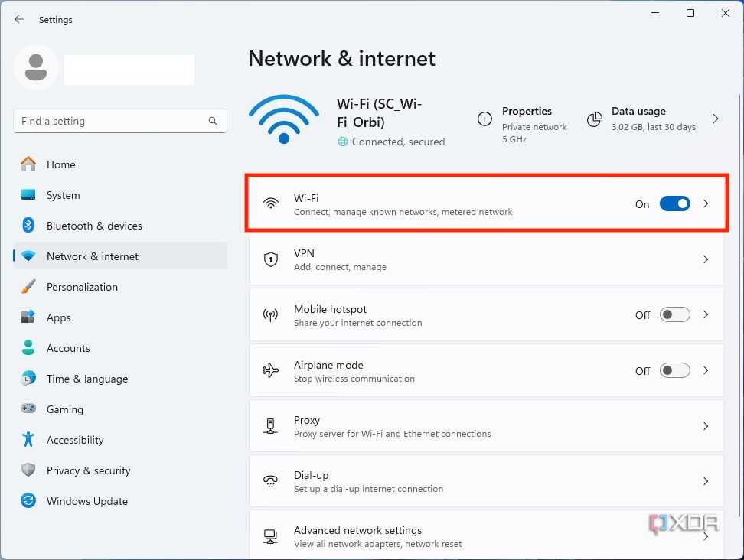
Task: Click the Time & language globe clock icon
Action: [28, 378]
